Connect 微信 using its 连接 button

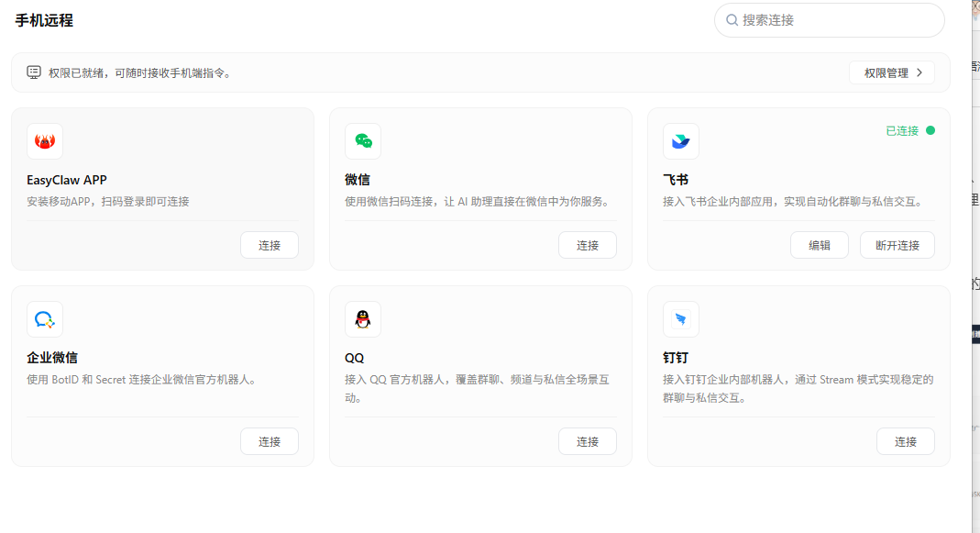pyautogui.click(x=588, y=245)
